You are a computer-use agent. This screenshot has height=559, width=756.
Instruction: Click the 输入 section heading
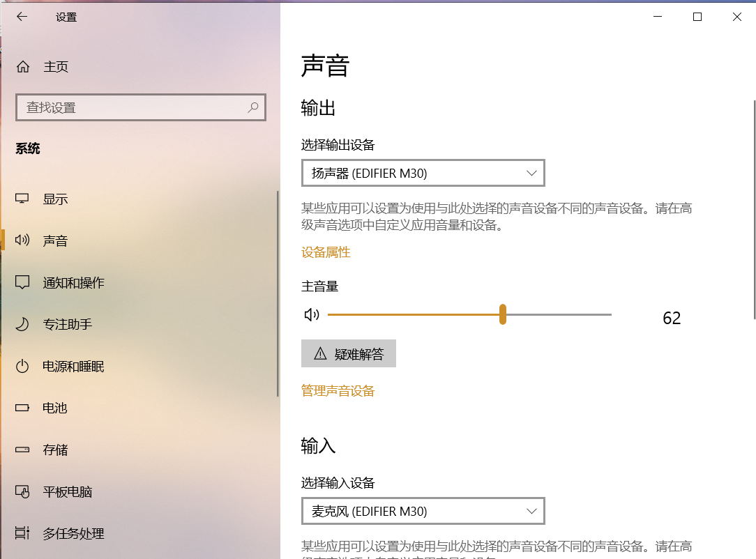pos(318,446)
